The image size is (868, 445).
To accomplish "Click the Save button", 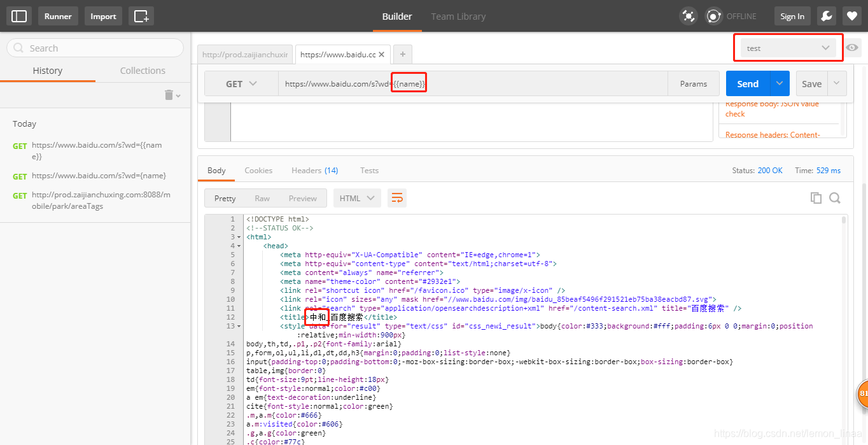I will pos(811,83).
